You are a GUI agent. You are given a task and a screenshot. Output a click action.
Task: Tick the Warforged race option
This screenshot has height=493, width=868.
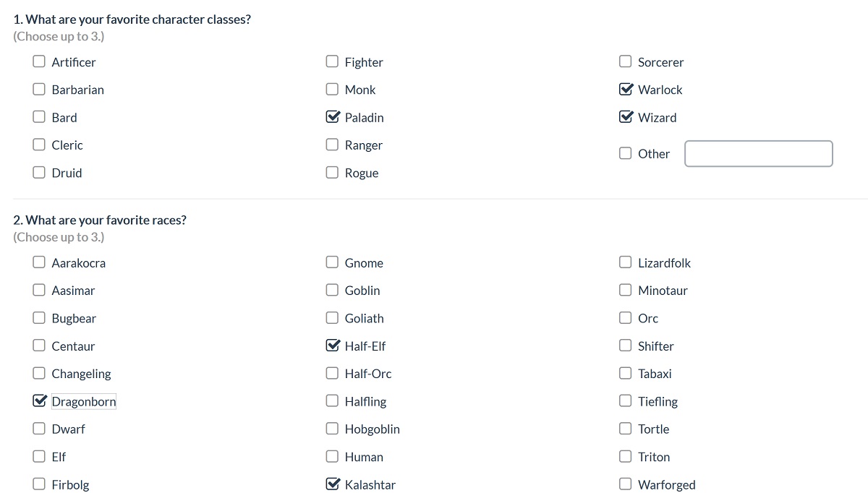pyautogui.click(x=626, y=484)
